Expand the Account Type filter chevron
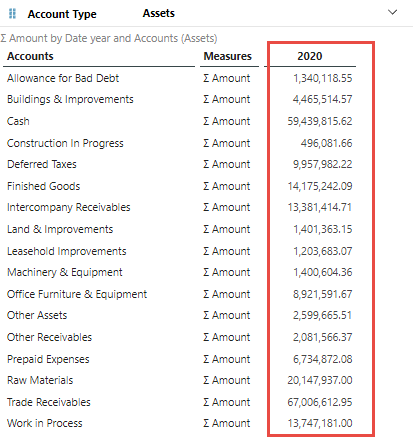 pyautogui.click(x=393, y=12)
